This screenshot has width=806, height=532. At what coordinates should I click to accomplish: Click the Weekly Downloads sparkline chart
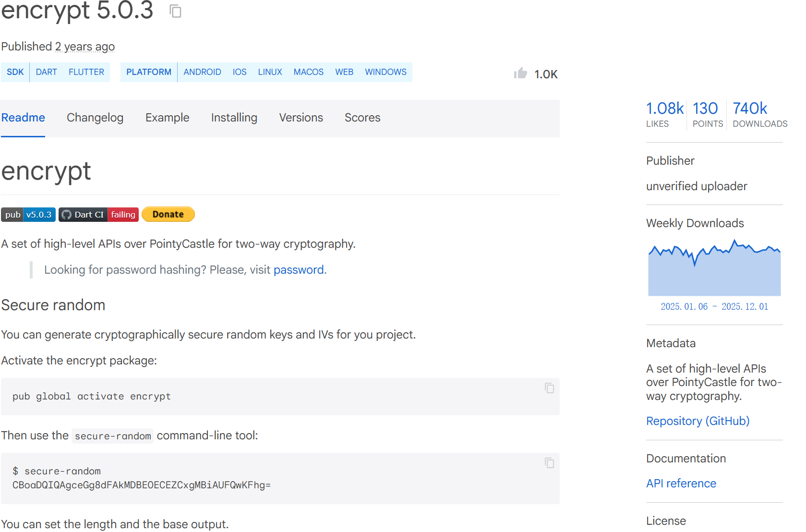point(714,269)
